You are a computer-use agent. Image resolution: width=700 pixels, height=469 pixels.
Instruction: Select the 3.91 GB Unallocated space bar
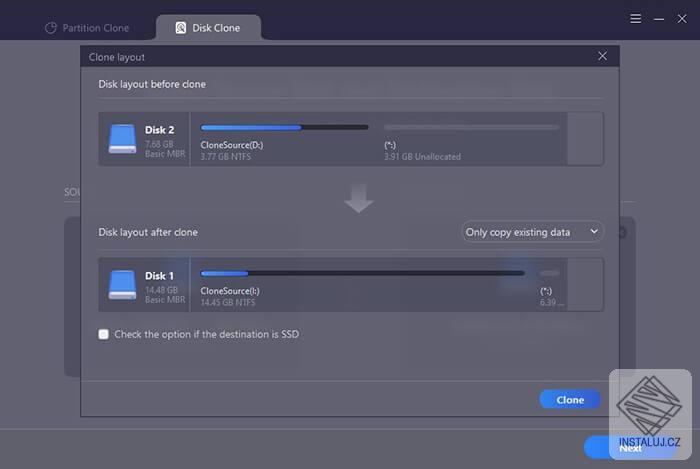pyautogui.click(x=471, y=128)
